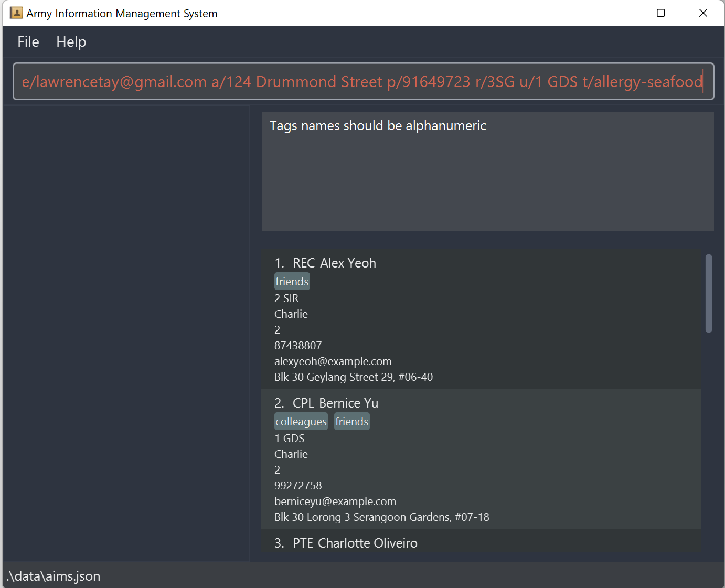
Task: Click the app icon in title bar
Action: (16, 13)
